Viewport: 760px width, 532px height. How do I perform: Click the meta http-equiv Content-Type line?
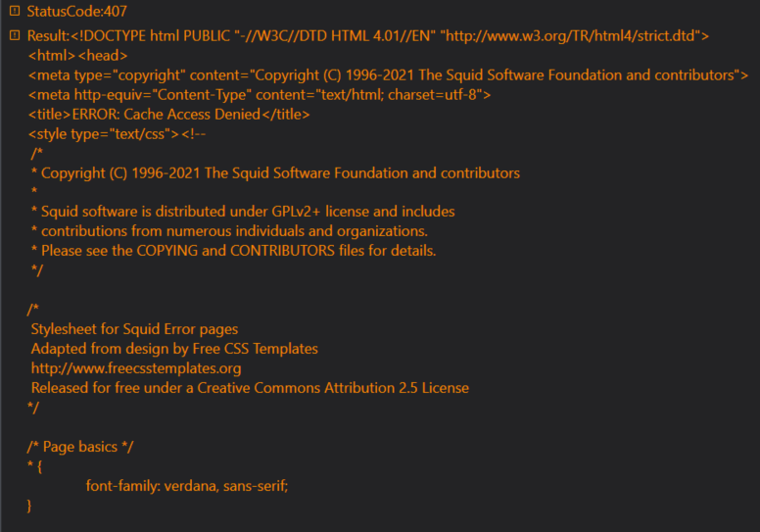coord(260,95)
